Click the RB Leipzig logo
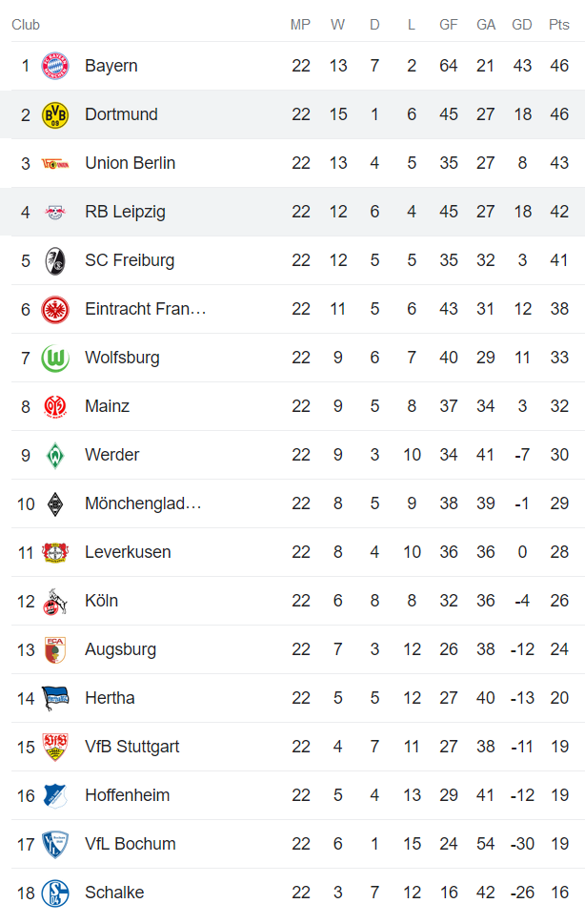The width and height of the screenshot is (585, 924). 55,212
